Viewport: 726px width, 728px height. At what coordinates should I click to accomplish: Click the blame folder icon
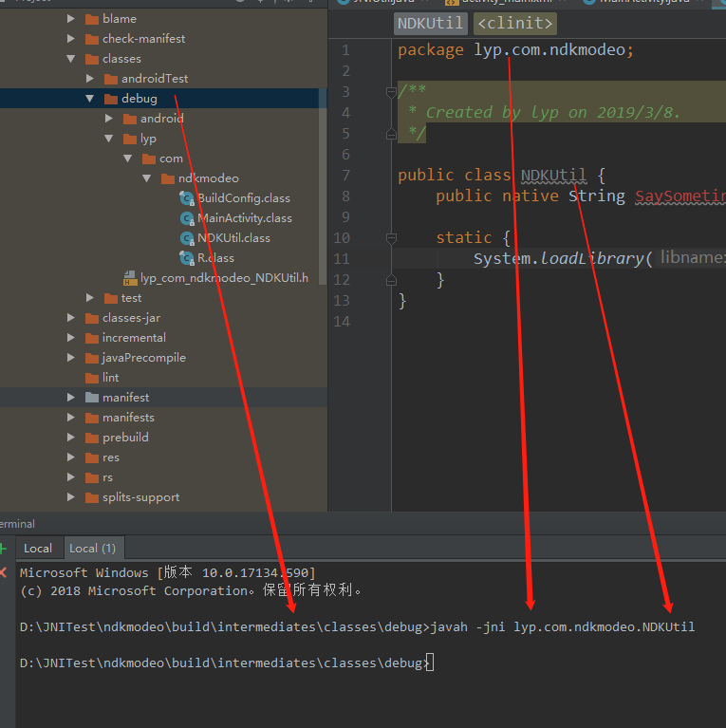tap(92, 19)
